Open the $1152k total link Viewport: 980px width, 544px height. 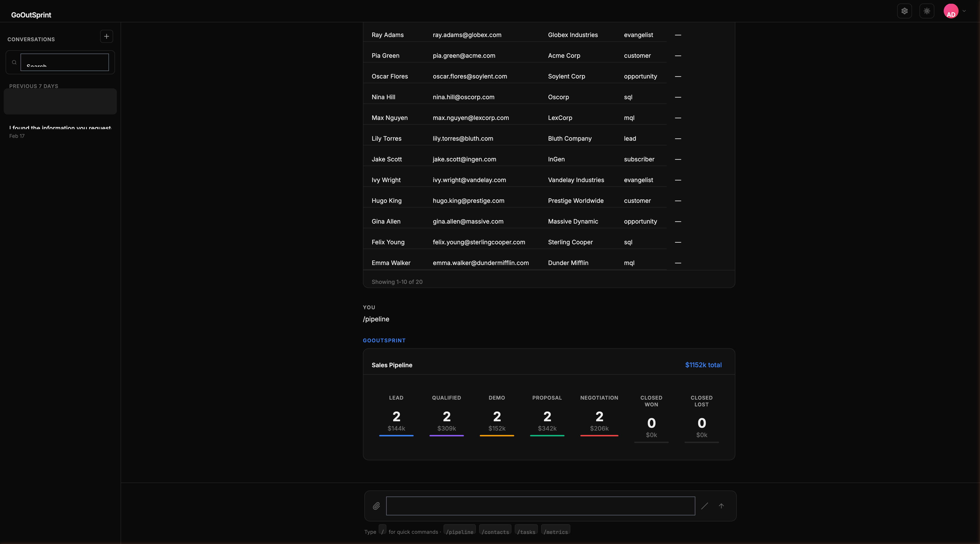703,365
